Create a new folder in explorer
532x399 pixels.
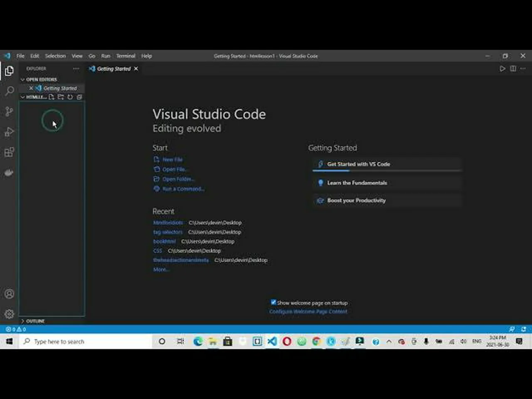coord(61,97)
